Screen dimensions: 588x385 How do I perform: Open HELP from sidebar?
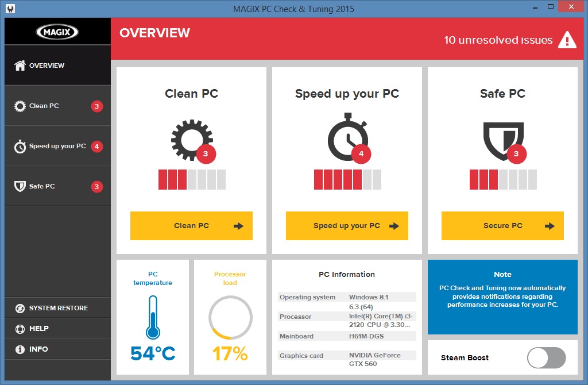point(58,329)
